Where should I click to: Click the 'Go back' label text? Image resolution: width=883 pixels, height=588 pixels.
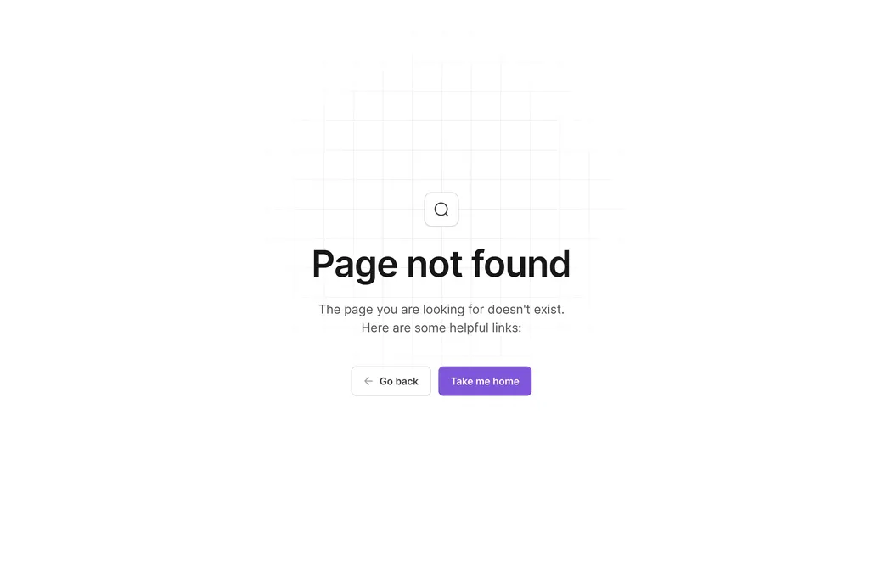pos(399,382)
